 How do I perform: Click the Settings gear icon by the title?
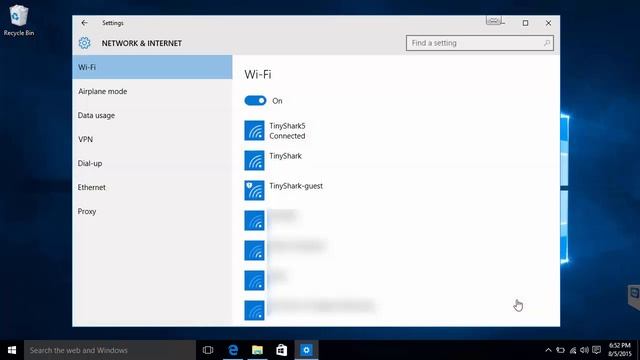pyautogui.click(x=84, y=43)
